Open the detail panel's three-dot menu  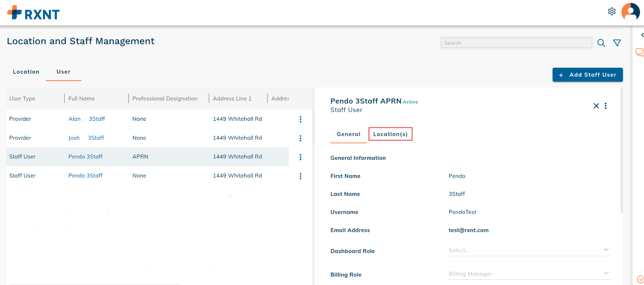point(605,106)
